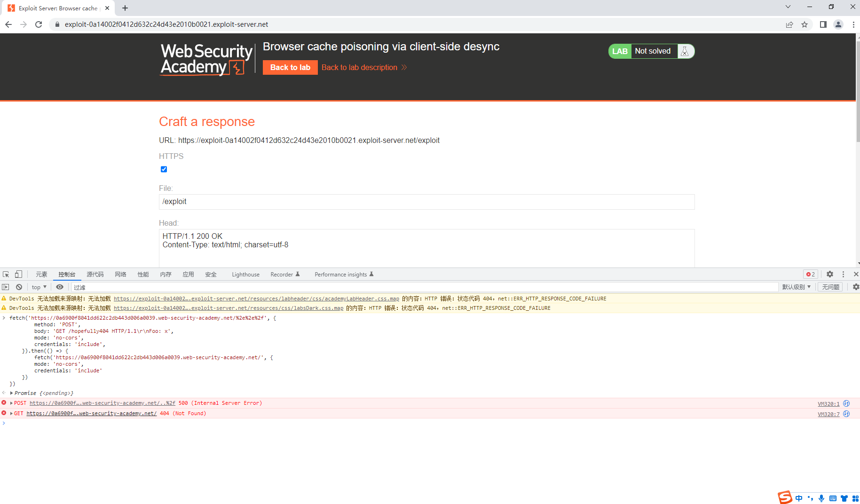Screen dimensions: 860x504
Task: Close the Exploit Server browser tab
Action: coord(107,8)
